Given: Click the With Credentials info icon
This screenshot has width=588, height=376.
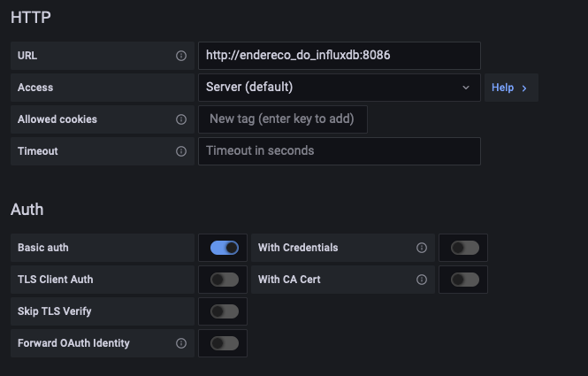Looking at the screenshot, I should pyautogui.click(x=422, y=248).
